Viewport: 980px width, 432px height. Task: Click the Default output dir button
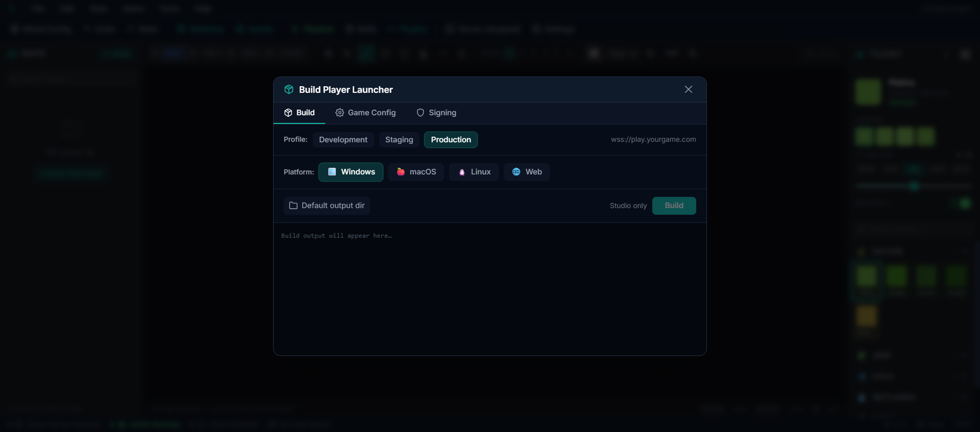327,206
